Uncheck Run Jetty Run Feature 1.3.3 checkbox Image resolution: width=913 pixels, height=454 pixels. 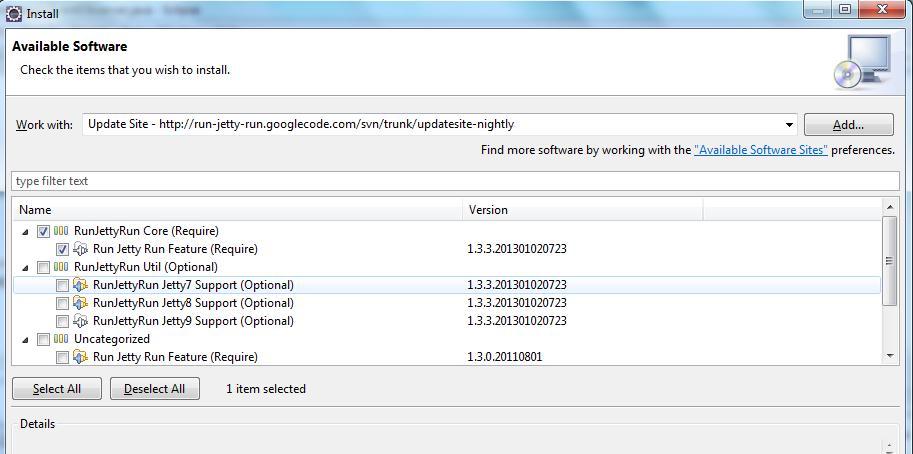tap(62, 249)
